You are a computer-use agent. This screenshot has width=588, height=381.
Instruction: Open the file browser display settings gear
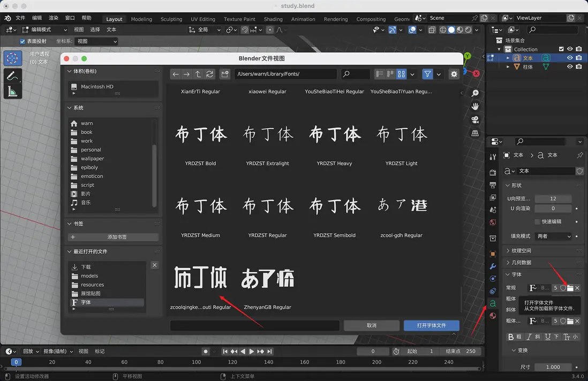tap(454, 74)
